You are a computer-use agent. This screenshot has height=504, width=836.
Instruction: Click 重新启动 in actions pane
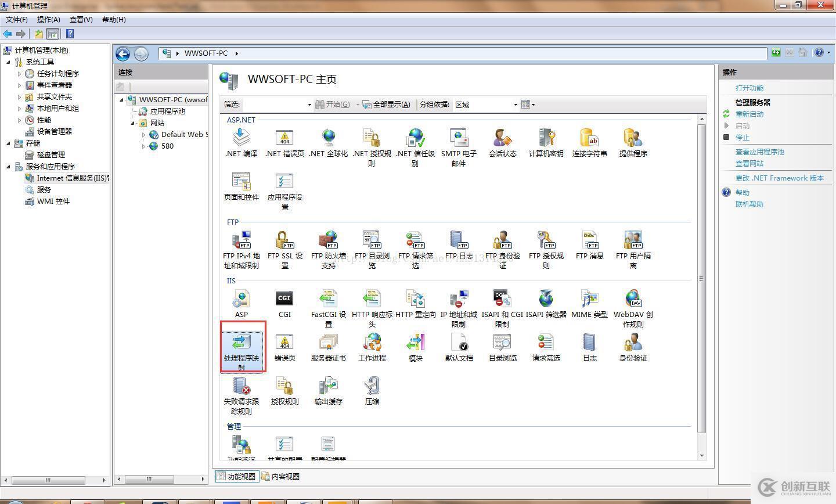pos(749,114)
